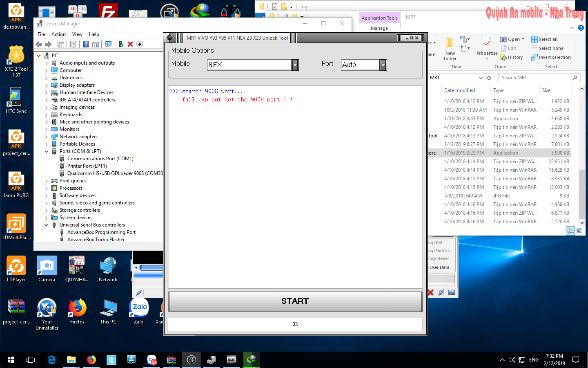Click the New folder icon in Explorer ribbon
This screenshot has height=368, width=588.
[450, 49]
